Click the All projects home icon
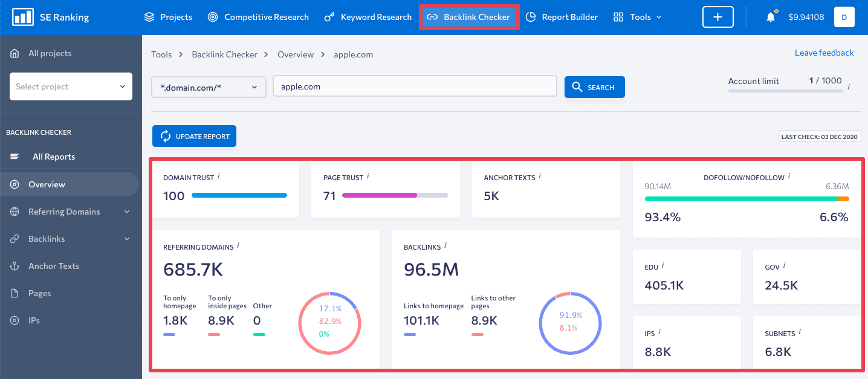868x379 pixels. 15,53
